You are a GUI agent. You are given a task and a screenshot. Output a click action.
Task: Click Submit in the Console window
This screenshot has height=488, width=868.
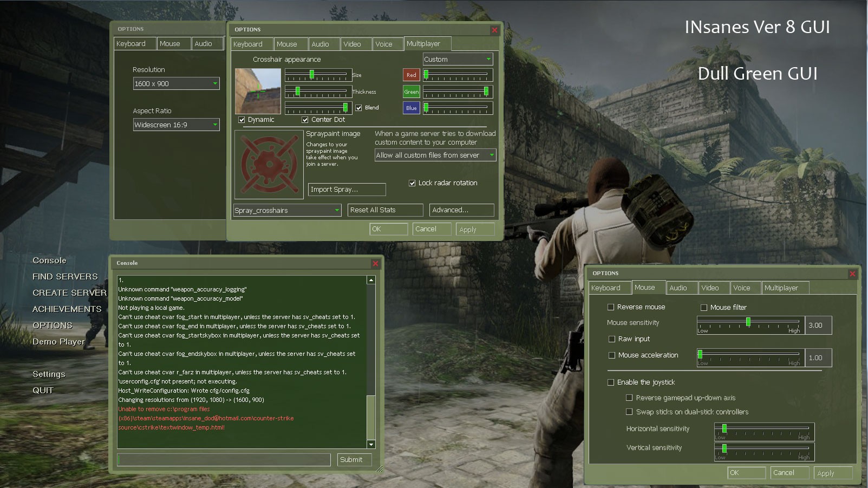pos(354,459)
